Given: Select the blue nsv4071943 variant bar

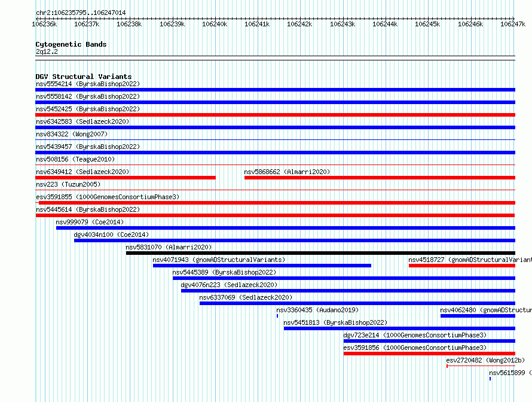Looking at the screenshot, I should pyautogui.click(x=262, y=266).
